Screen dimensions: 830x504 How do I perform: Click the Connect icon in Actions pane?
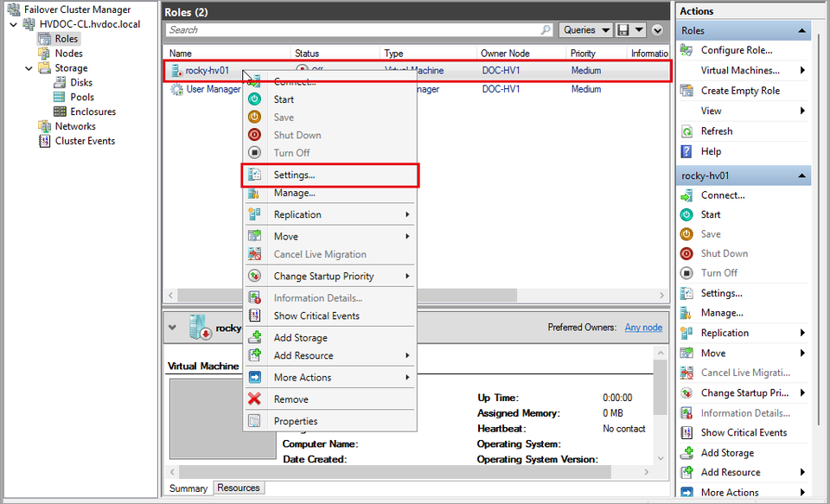[686, 195]
